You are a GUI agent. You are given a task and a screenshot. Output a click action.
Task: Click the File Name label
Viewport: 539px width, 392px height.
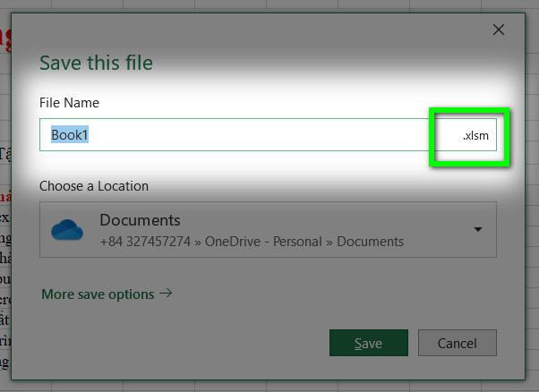(x=70, y=103)
